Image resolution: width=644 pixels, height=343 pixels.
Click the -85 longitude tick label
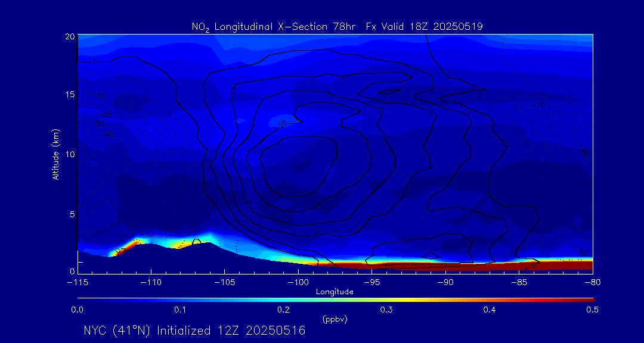(519, 283)
